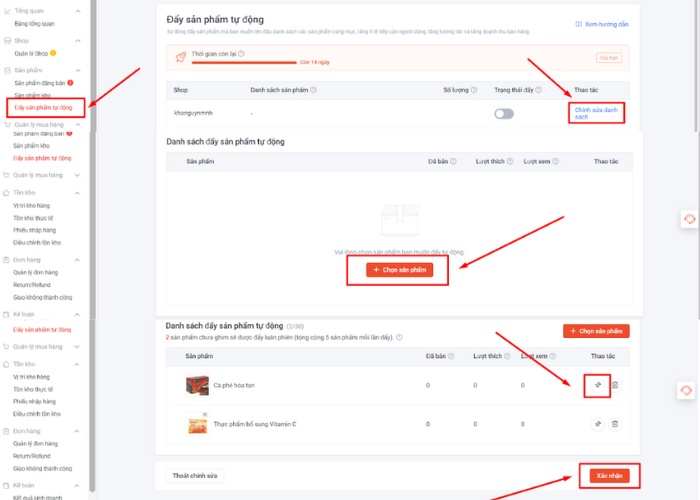Open Đẩy sản phẩm tự động under Sản phẩm
Image resolution: width=700 pixels, height=500 pixels.
[43, 107]
